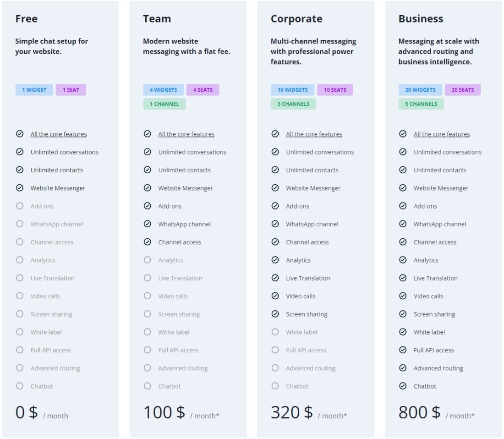Screen dimensions: 504x439
Task: Click the checkmark beside WhatsApp channel in Team plan
Action: click(148, 224)
